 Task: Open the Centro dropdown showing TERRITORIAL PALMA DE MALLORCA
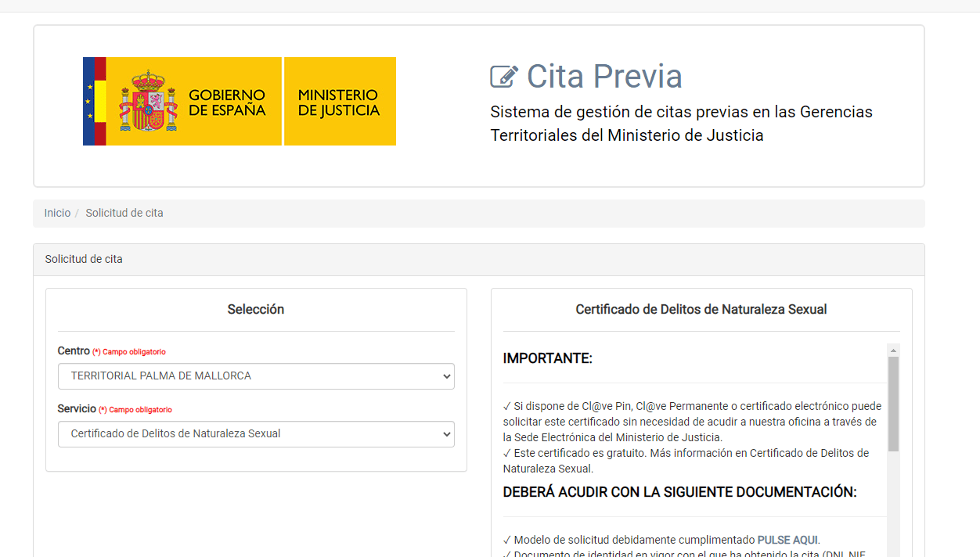tap(256, 376)
